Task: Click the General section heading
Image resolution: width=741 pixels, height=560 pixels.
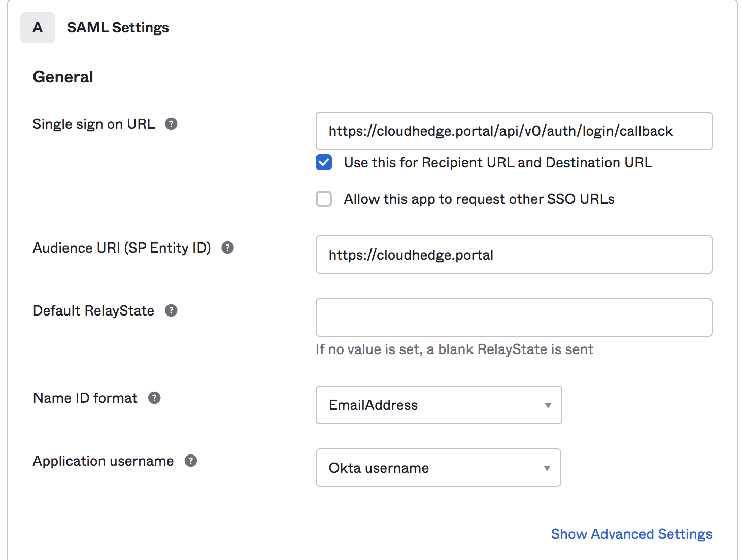Action: 62,76
